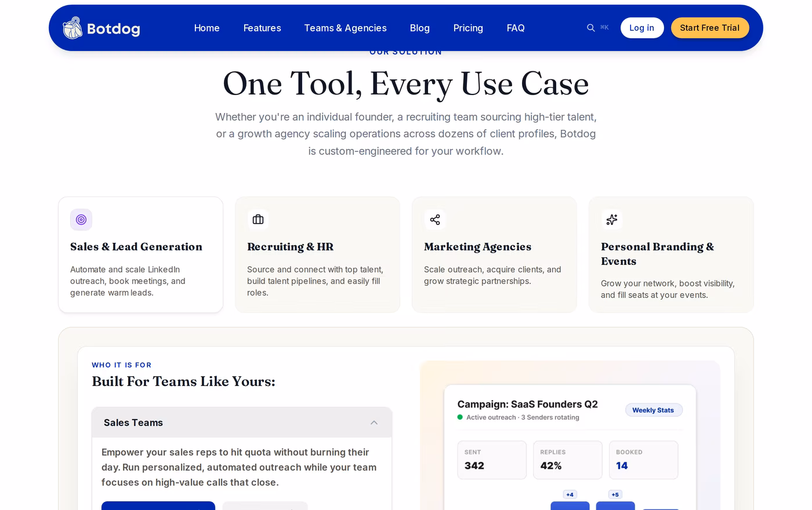Click the Personal Branding sparkle icon
This screenshot has width=812, height=510.
[x=612, y=220]
